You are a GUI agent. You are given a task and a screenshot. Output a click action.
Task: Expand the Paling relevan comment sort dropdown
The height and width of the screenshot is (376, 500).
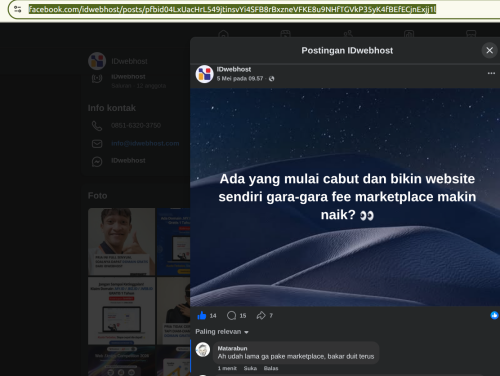[x=222, y=332]
